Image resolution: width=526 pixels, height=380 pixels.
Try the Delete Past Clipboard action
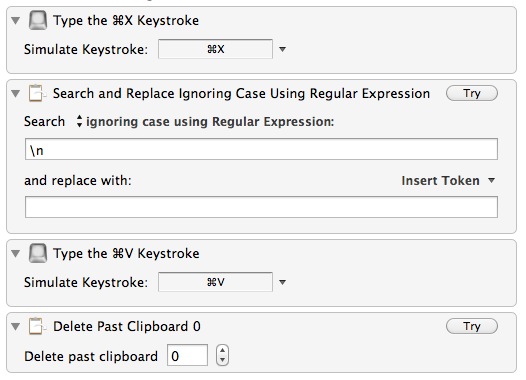(472, 326)
